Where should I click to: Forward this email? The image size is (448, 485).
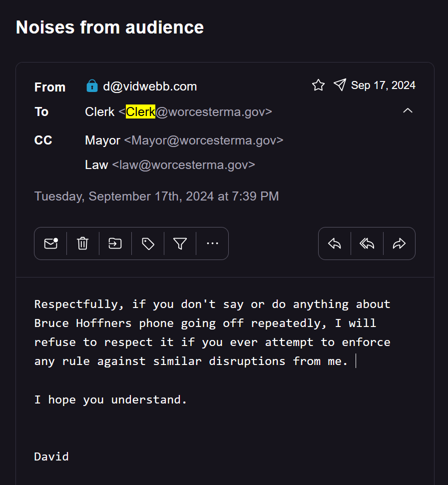pyautogui.click(x=399, y=243)
